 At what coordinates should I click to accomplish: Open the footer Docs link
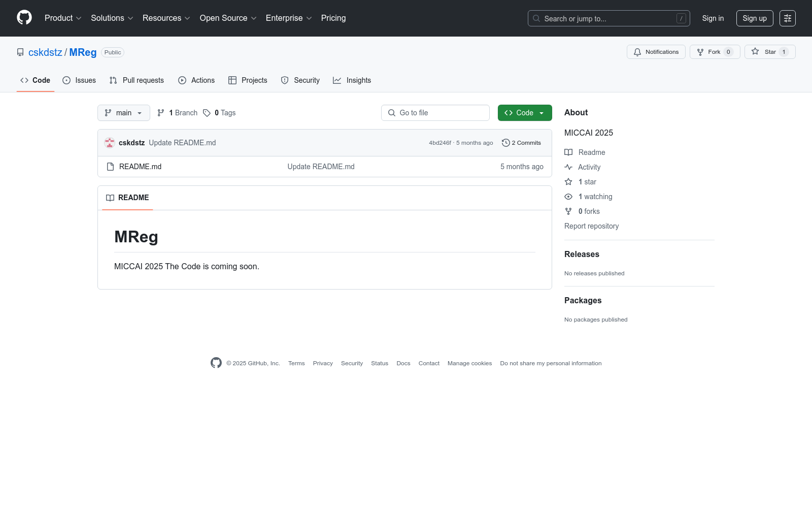pos(403,363)
